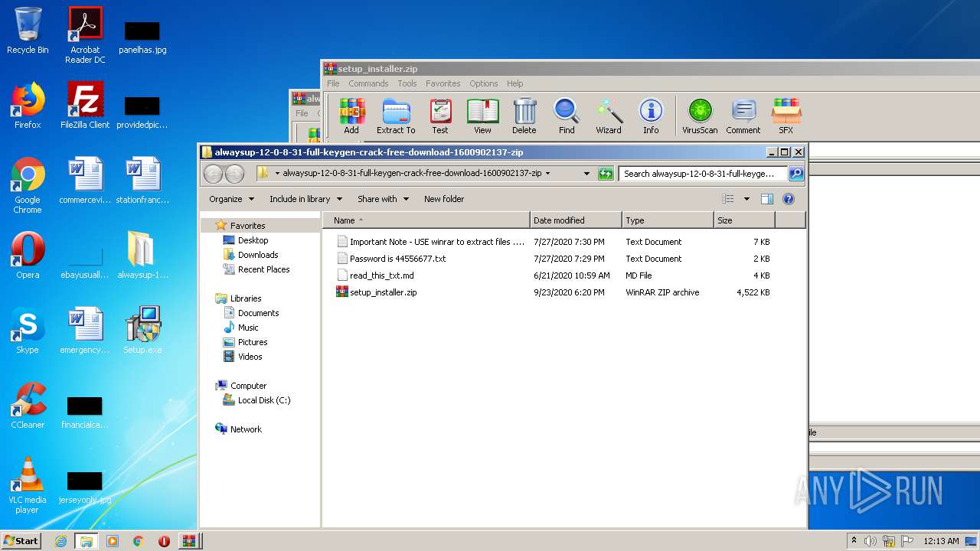Toggle the Explorer preview pane button
The image size is (980, 551).
tap(766, 199)
